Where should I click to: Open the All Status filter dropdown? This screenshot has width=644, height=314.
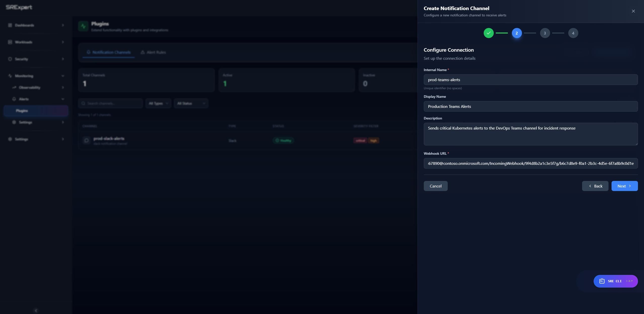coord(191,103)
